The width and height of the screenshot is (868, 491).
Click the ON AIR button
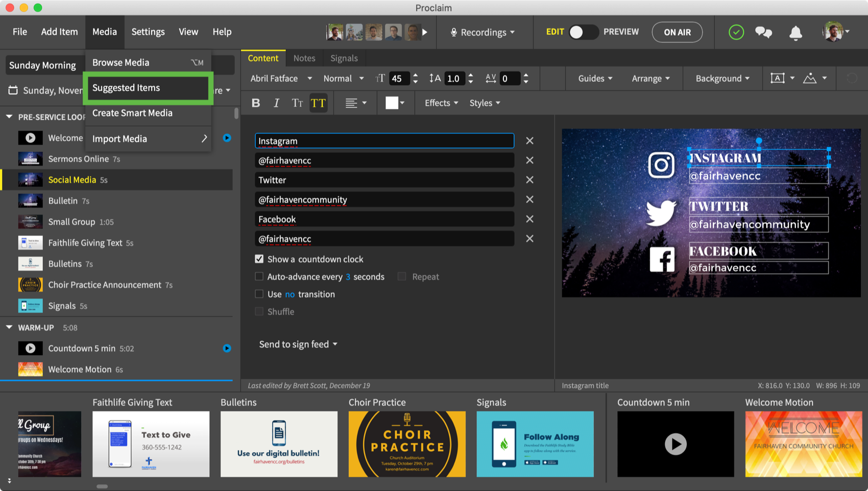[677, 32]
